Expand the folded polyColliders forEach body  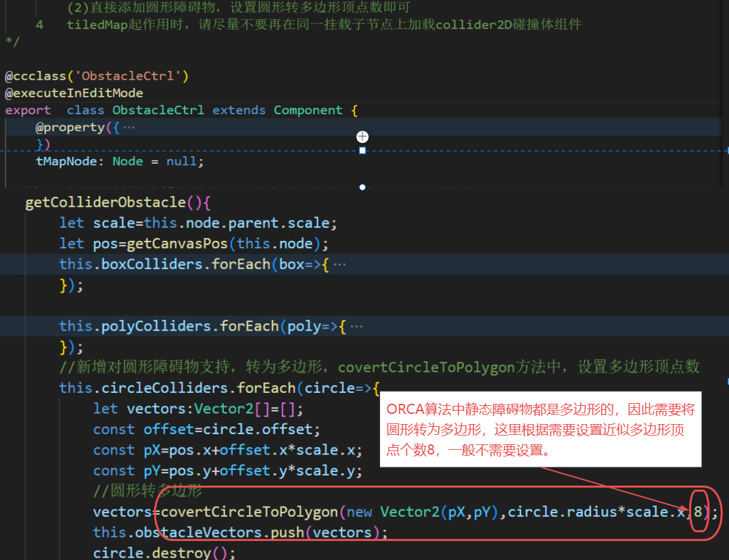pos(356,327)
